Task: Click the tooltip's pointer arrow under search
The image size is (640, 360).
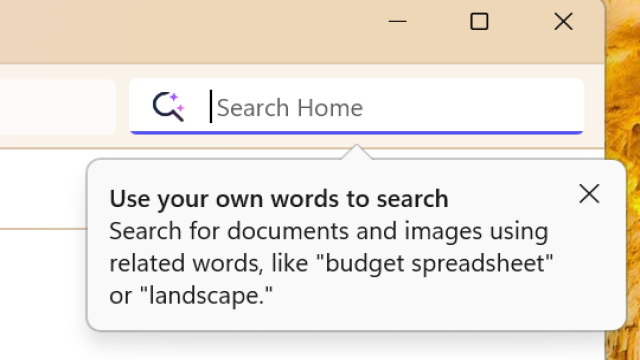Action: [356, 151]
